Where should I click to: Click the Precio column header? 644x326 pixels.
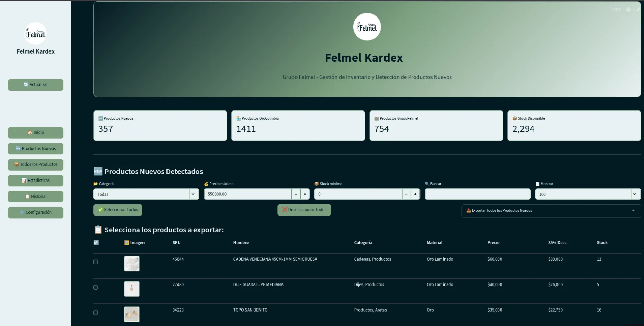pyautogui.click(x=494, y=243)
